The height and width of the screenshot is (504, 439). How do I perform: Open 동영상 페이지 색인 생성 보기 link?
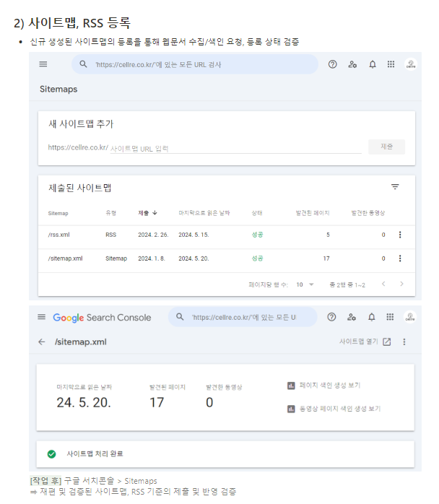point(334,409)
